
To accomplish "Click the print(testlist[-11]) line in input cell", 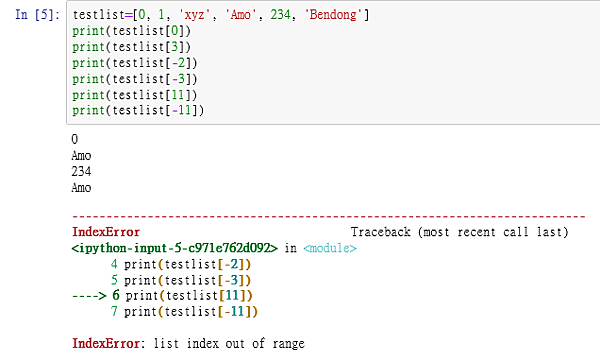I will point(138,110).
